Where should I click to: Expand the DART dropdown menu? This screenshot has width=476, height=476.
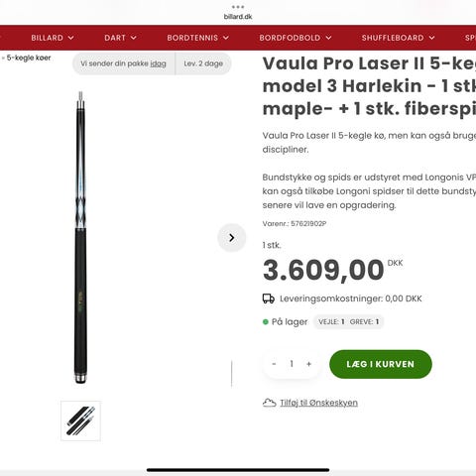click(x=120, y=38)
